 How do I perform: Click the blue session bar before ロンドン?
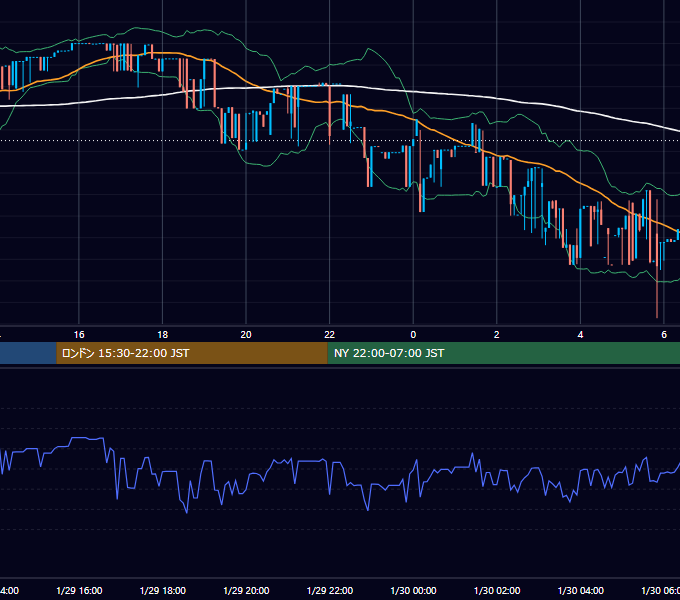pyautogui.click(x=28, y=353)
